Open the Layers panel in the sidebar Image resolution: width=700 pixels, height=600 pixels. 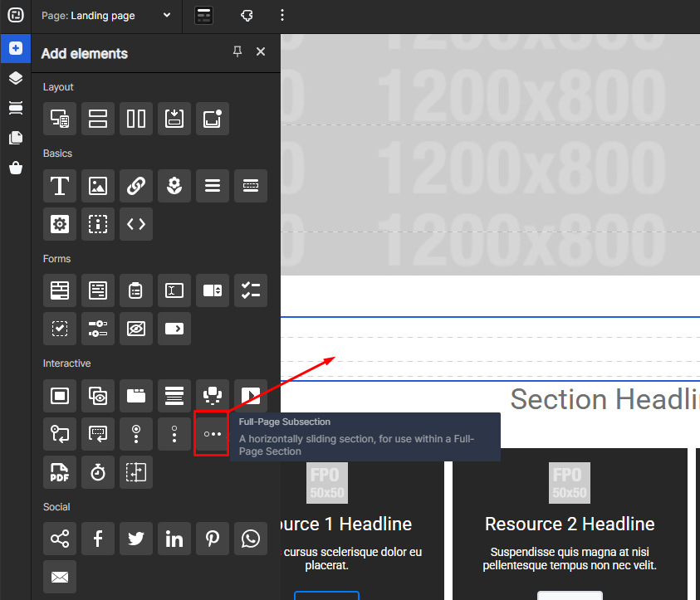16,78
